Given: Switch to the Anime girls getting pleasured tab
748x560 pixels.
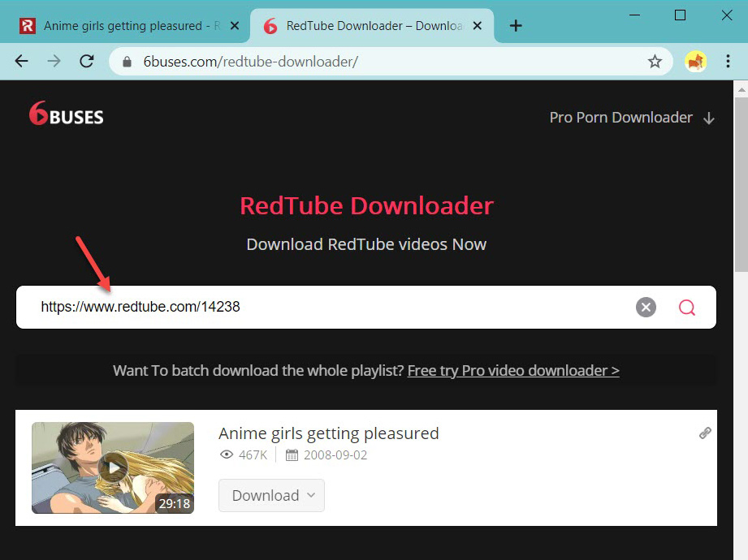Looking at the screenshot, I should (128, 26).
